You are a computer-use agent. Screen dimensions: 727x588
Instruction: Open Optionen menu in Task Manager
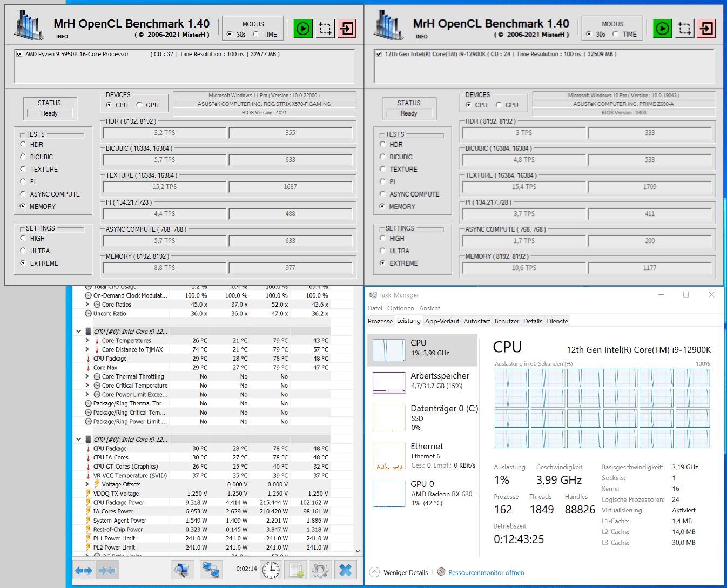point(401,308)
